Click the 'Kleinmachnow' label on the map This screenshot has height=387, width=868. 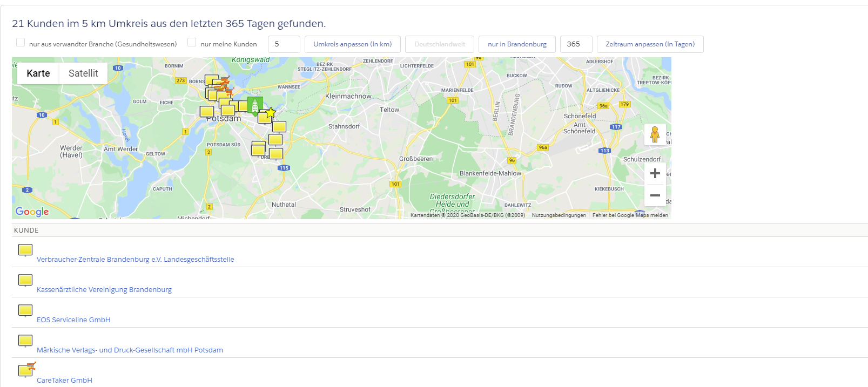pos(348,96)
